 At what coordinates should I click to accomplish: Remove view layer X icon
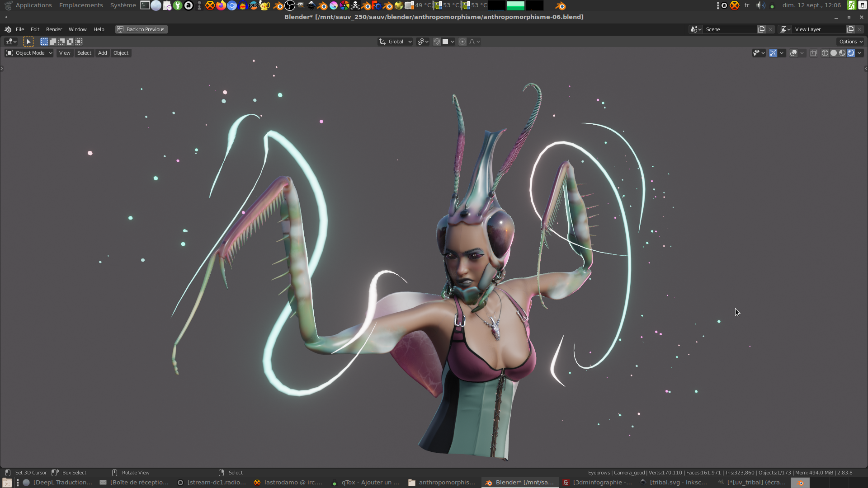(x=859, y=29)
